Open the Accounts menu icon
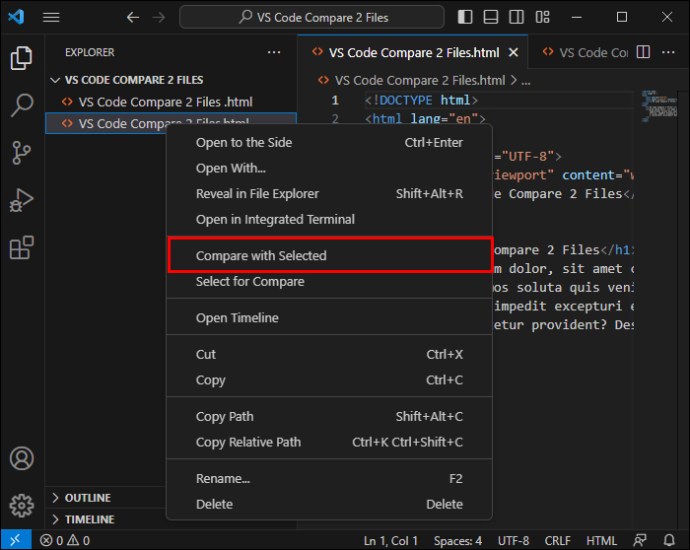This screenshot has height=550, width=690. coord(21,459)
